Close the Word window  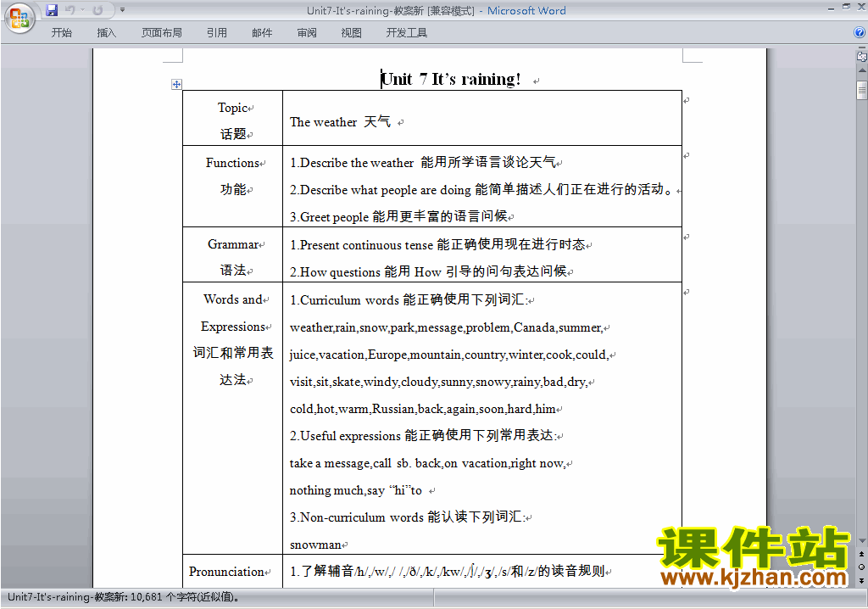click(x=861, y=7)
